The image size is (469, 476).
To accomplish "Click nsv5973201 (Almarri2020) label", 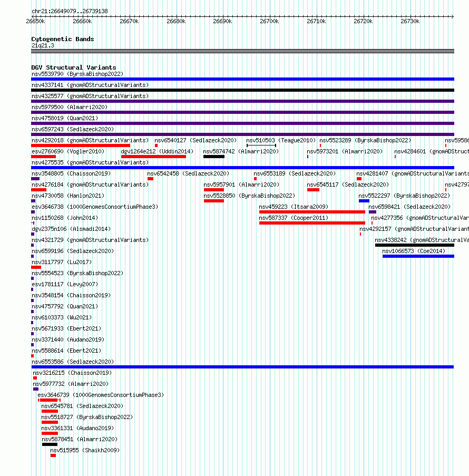I will point(345,151).
